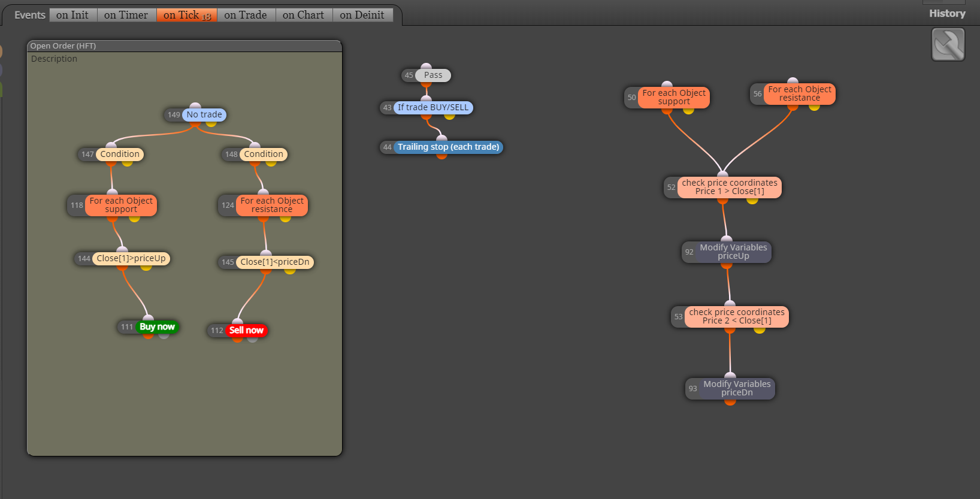Click yellow port of Price 2 < Close[1] block
This screenshot has height=499, width=980.
760,329
